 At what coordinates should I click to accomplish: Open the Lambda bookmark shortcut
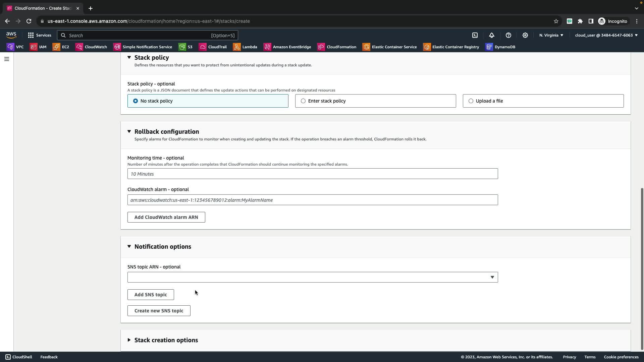point(245,47)
